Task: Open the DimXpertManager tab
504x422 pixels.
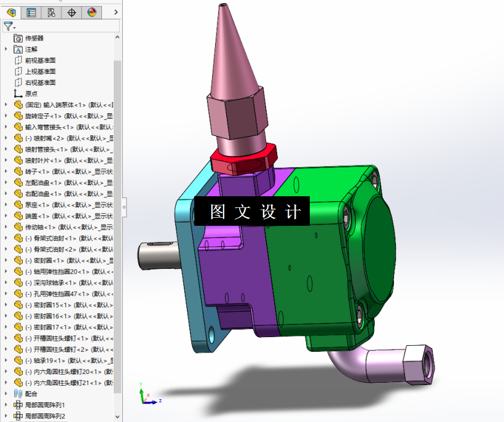Action: click(72, 12)
